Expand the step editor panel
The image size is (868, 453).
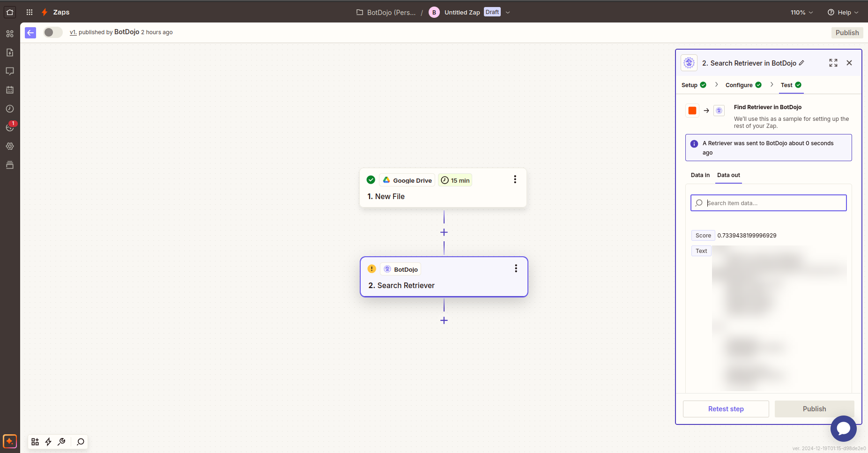click(x=833, y=63)
